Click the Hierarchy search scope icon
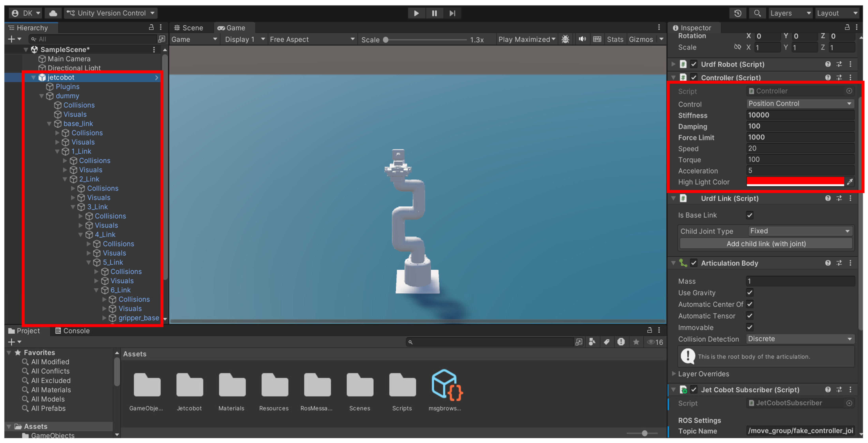Screen dimensions: 868x443 (162, 39)
